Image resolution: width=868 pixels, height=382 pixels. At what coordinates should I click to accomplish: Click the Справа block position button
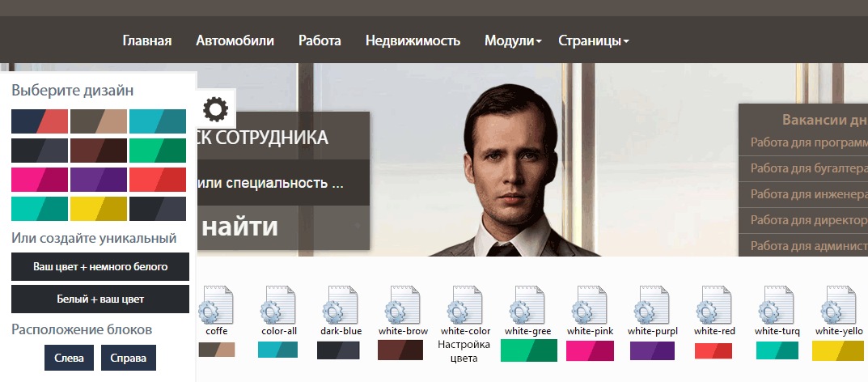pyautogui.click(x=129, y=358)
